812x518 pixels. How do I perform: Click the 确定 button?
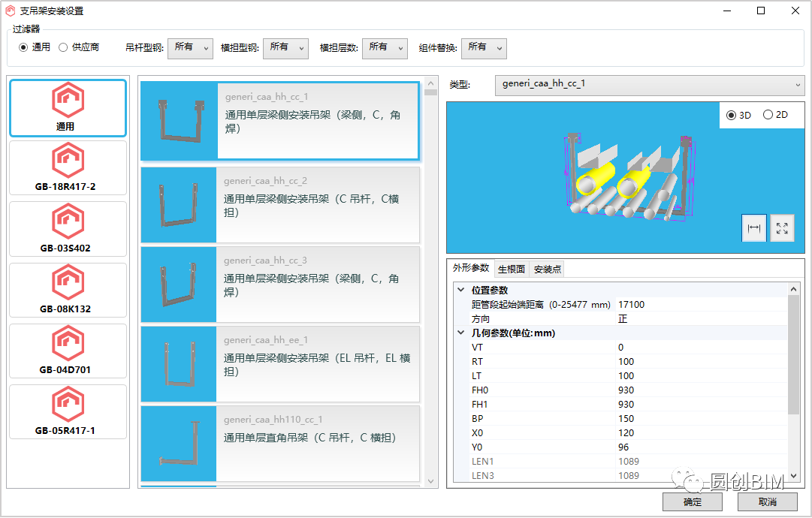point(693,501)
